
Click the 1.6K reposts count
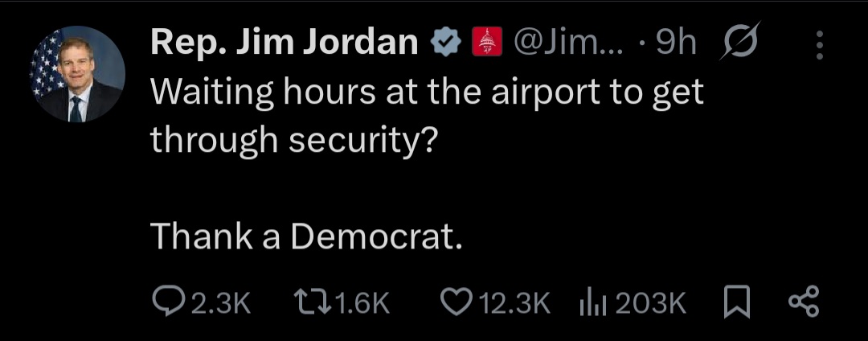[x=359, y=303]
